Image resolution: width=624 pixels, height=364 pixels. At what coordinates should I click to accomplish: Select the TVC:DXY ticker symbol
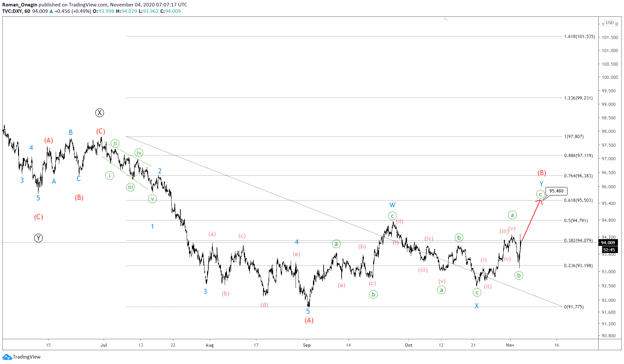pos(12,11)
